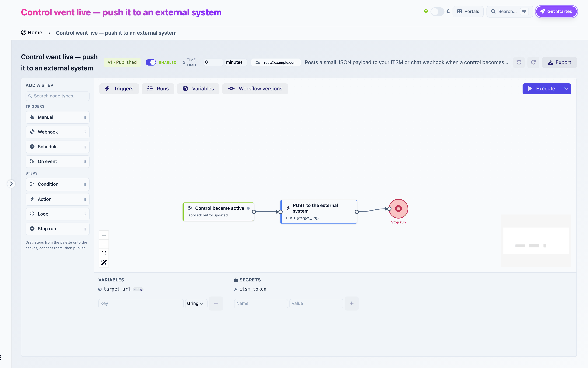The image size is (588, 368).
Task: Click the redo arrow icon
Action: [533, 62]
